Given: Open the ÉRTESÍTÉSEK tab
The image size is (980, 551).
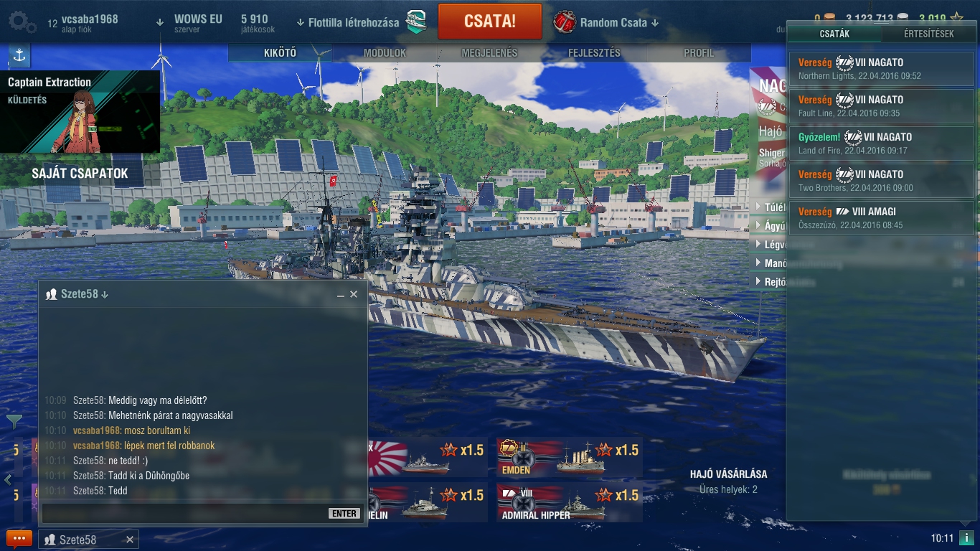Looking at the screenshot, I should pos(929,34).
